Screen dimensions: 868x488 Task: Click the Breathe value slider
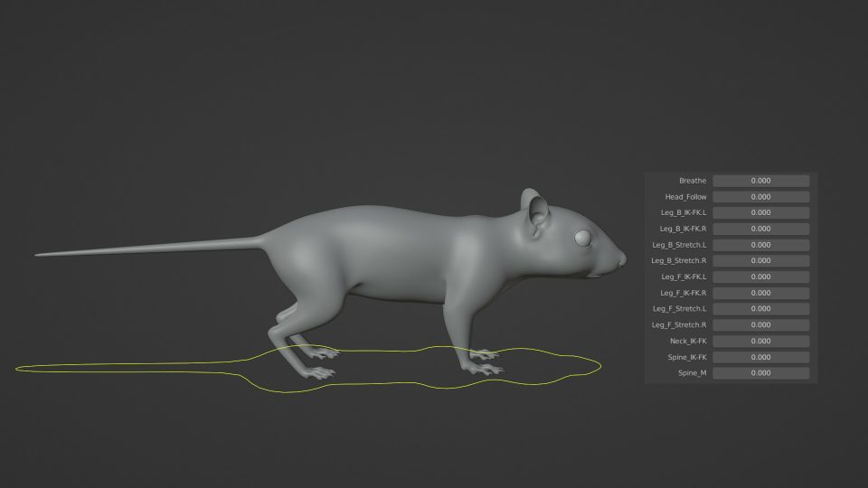pyautogui.click(x=760, y=181)
